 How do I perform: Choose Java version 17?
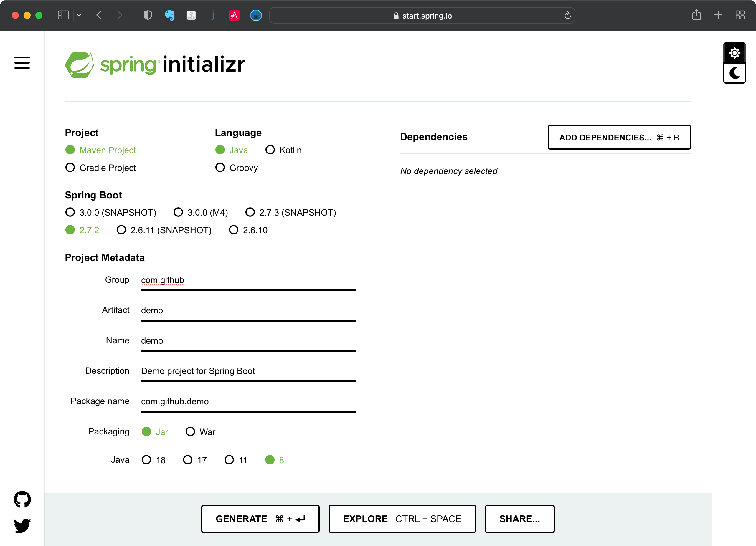tap(188, 460)
